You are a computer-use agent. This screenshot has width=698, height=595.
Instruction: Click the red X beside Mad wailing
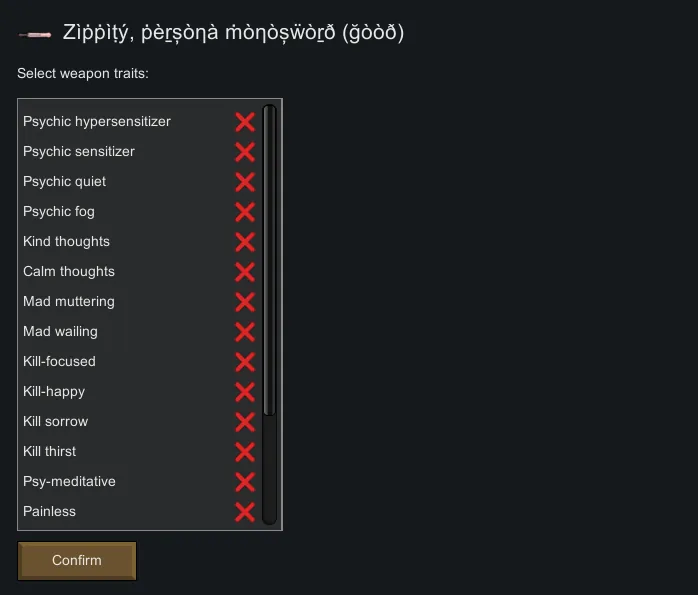(245, 332)
